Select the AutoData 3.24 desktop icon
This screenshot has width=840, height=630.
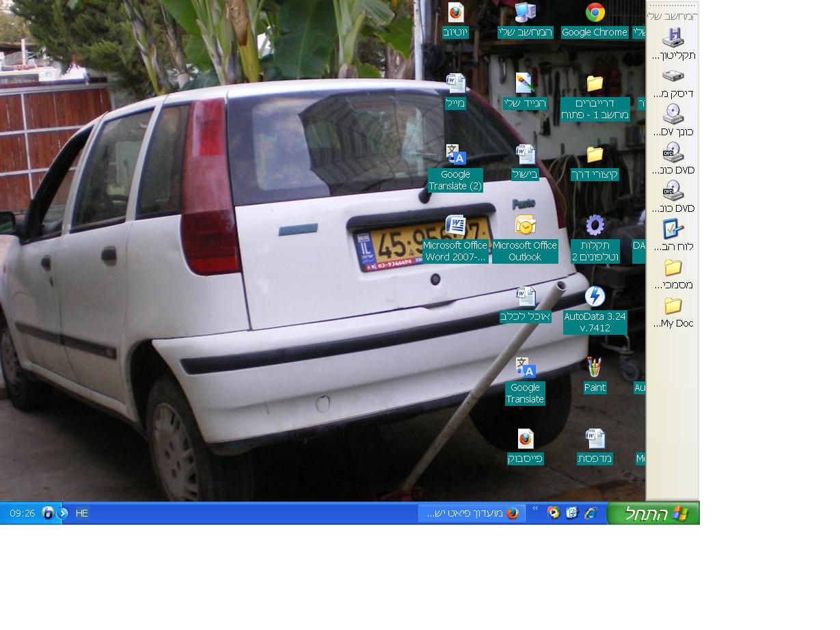click(x=595, y=297)
